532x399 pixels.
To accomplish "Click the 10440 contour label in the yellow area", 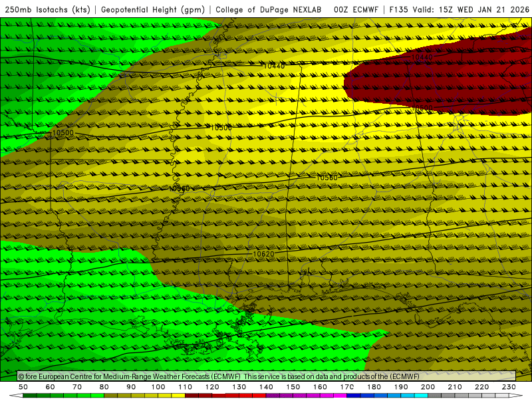I will click(274, 66).
